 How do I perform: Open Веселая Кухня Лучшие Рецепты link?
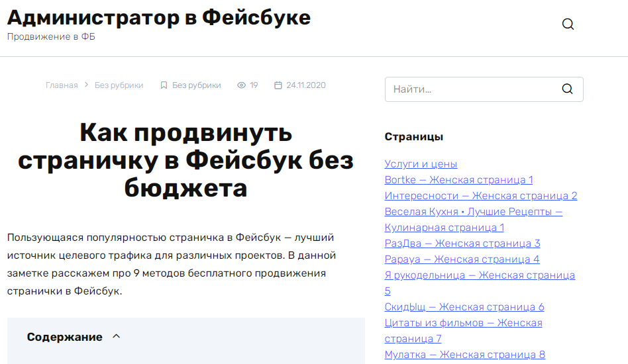474,220
